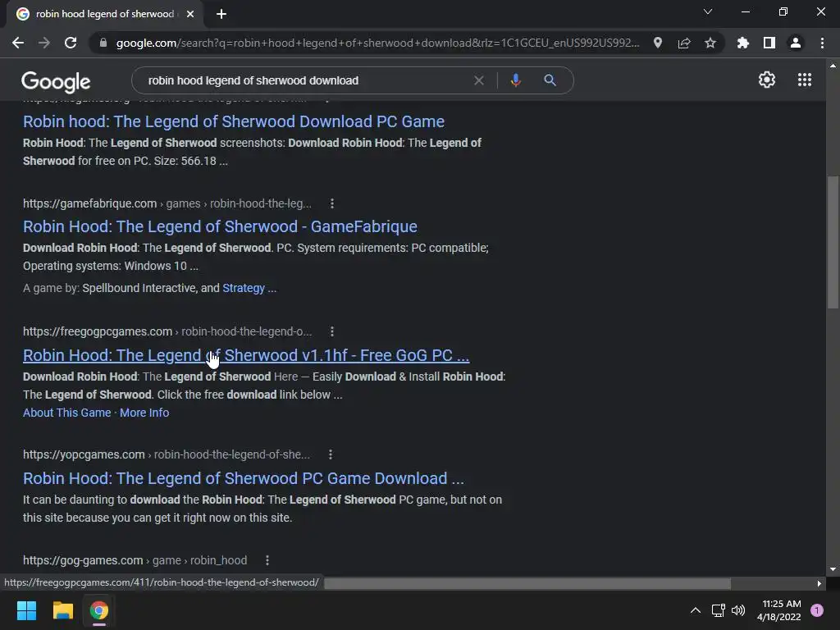Screen dimensions: 840x630
Task: Open the Windows Start menu
Action: tap(26, 610)
